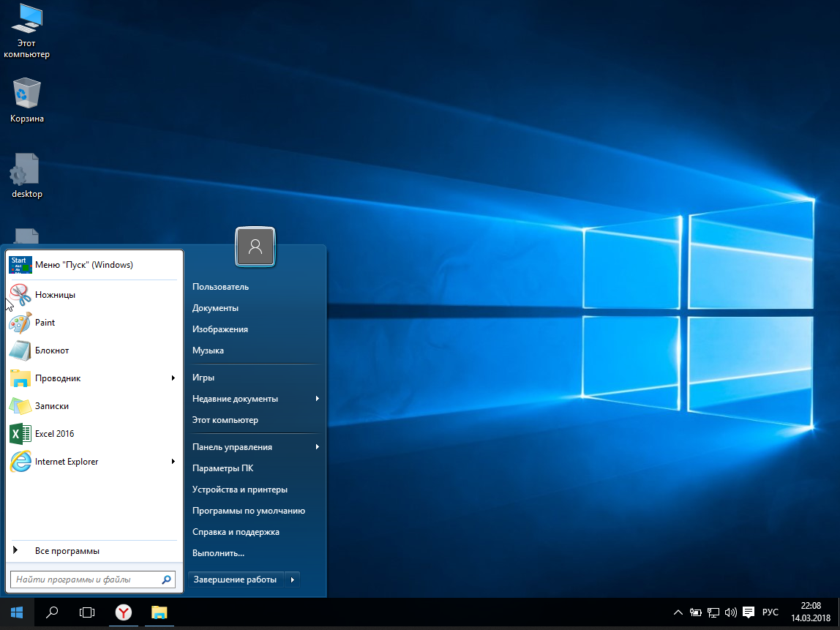This screenshot has height=630, width=840.
Task: Launch Excel 2016 from pinned list
Action: click(x=54, y=434)
